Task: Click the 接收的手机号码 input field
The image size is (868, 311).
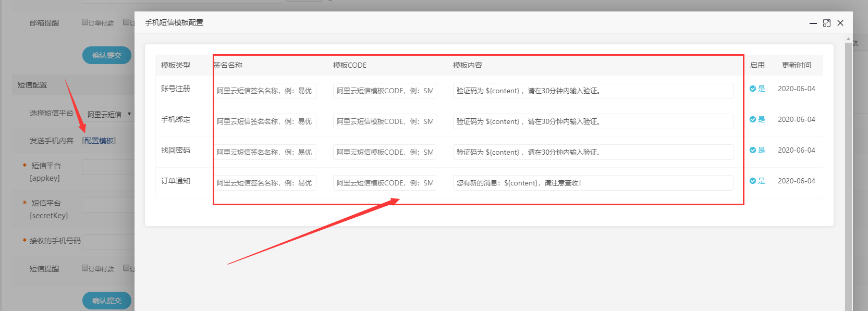Action: tap(108, 242)
